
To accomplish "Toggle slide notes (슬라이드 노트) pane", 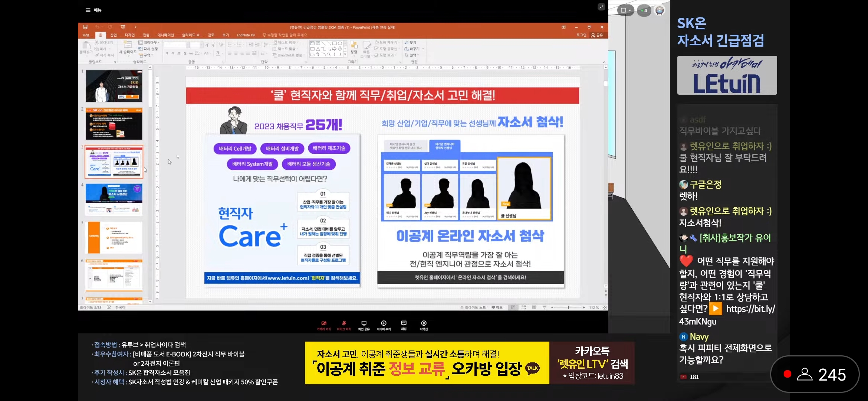I will (x=473, y=307).
